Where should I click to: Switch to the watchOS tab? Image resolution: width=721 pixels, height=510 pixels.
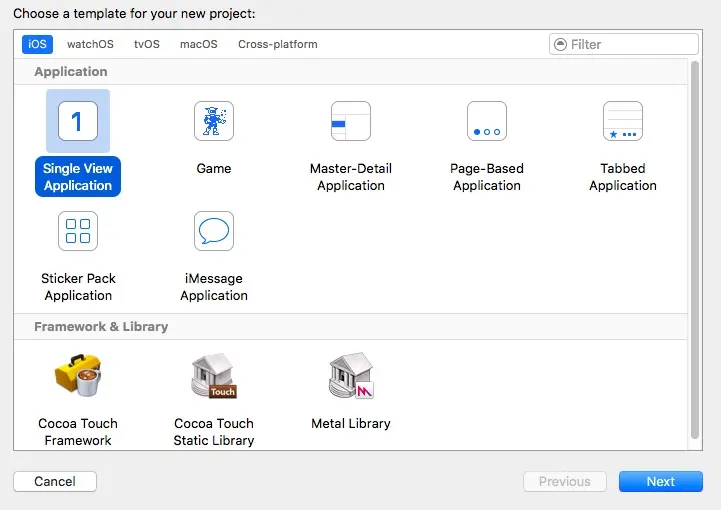pos(90,44)
